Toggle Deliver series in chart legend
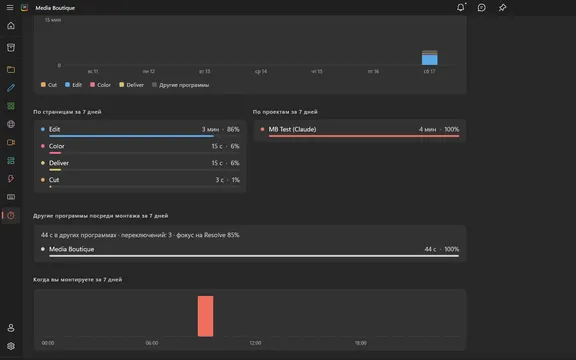 132,85
